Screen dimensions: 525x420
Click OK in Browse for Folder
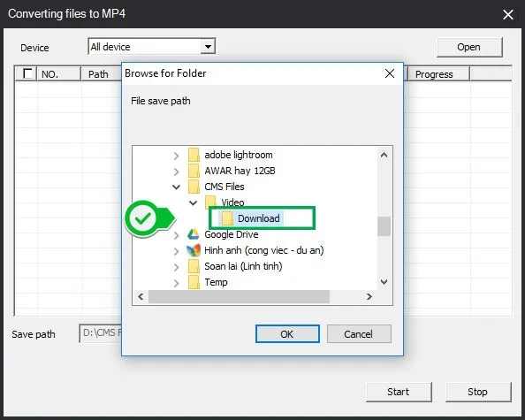(287, 333)
